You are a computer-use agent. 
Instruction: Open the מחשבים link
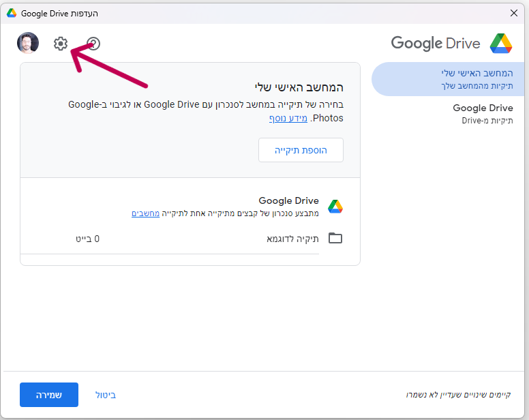pyautogui.click(x=145, y=213)
